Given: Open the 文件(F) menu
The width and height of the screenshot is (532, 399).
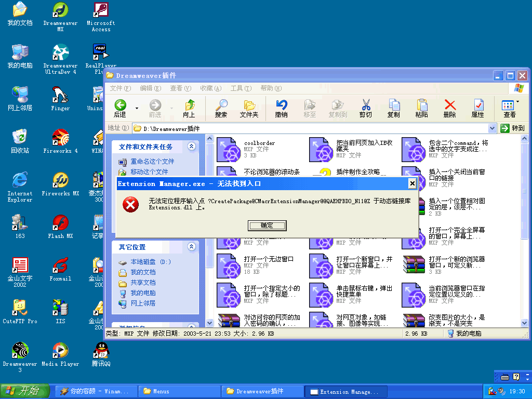Looking at the screenshot, I should pos(120,88).
